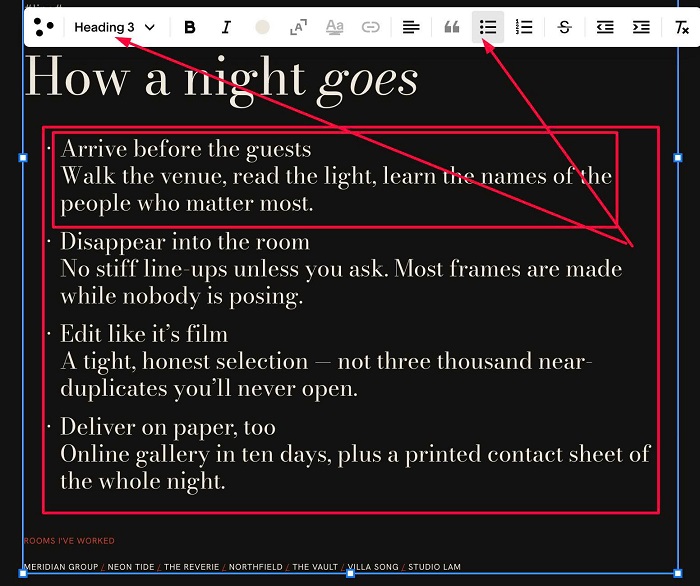Toggle bold formatting
Image resolution: width=700 pixels, height=586 pixels.
coord(190,27)
